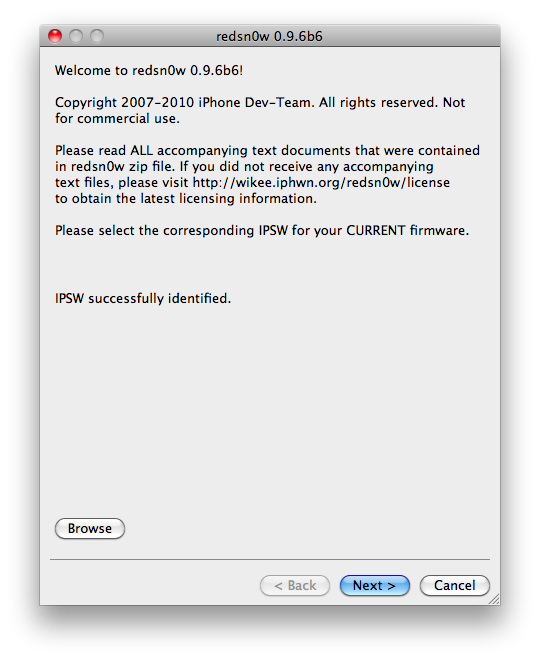Click the Copyright 2007-2010 iPhone Dev-Team line
The width and height of the screenshot is (540, 660).
coord(260,103)
